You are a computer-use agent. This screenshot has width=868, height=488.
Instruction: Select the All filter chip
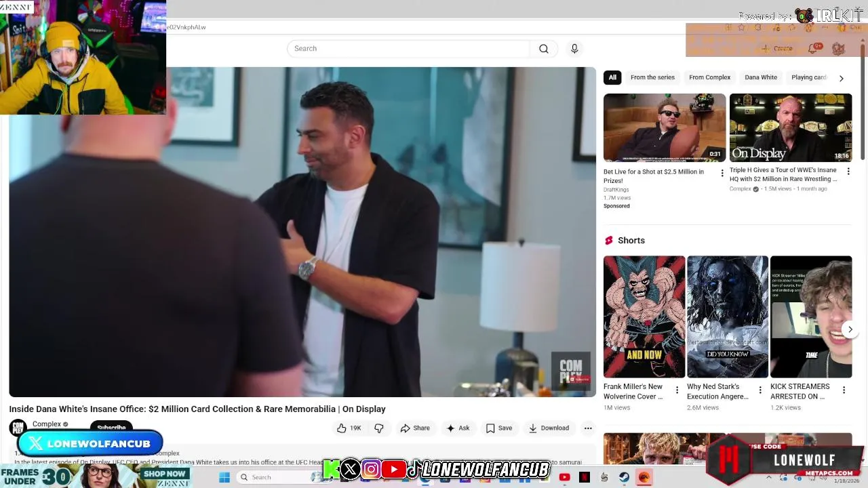pyautogui.click(x=612, y=77)
